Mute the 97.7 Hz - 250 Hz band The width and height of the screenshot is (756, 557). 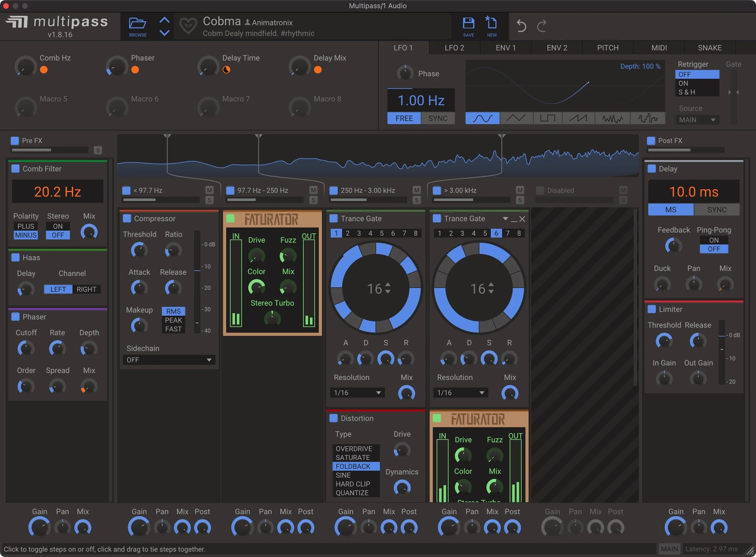(x=313, y=190)
